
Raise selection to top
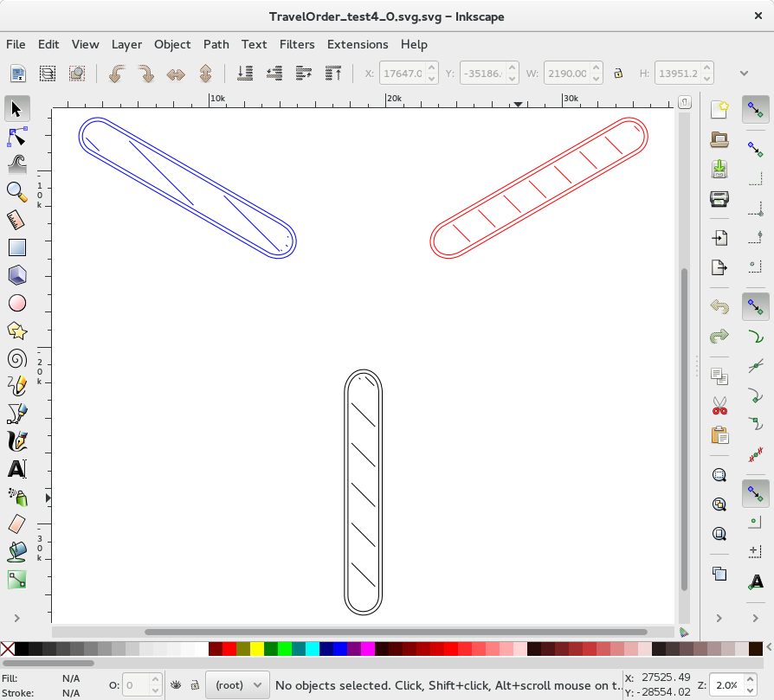click(x=333, y=74)
